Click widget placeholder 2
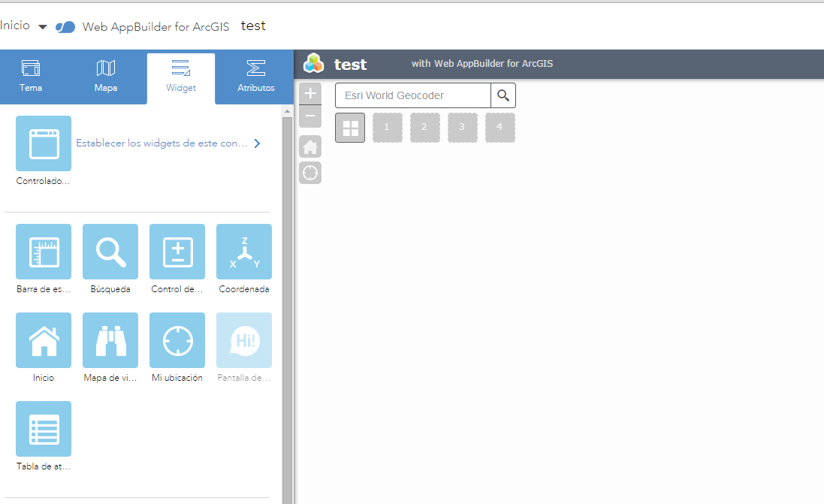The width and height of the screenshot is (824, 504). click(x=424, y=128)
